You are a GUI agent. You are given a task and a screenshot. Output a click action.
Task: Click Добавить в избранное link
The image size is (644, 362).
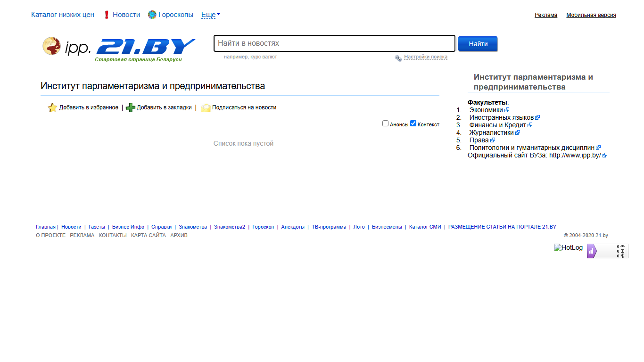coord(89,107)
